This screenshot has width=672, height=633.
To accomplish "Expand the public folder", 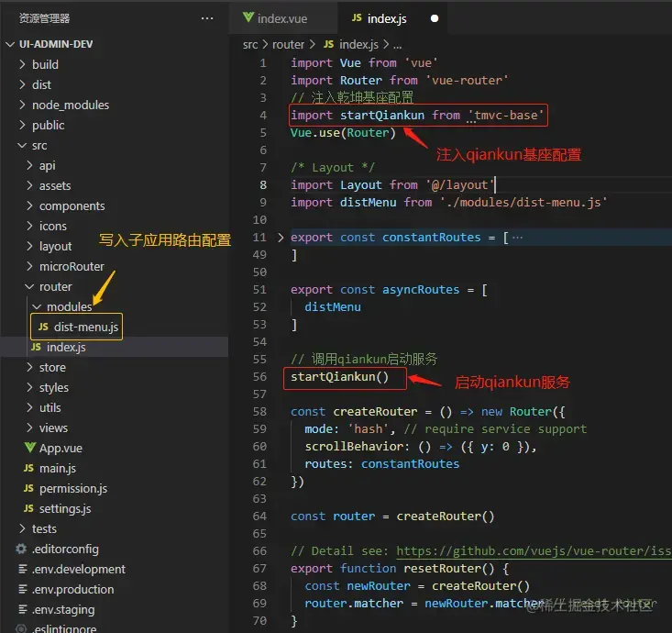I will pyautogui.click(x=22, y=125).
